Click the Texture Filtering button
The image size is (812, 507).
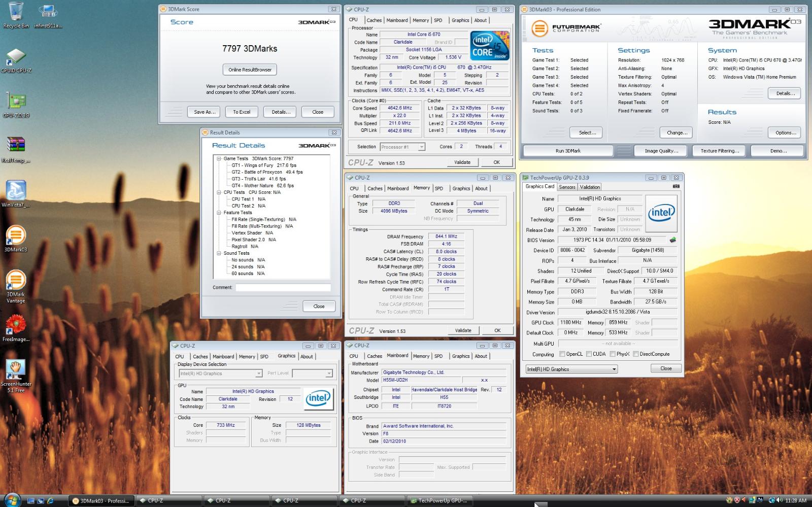point(720,151)
